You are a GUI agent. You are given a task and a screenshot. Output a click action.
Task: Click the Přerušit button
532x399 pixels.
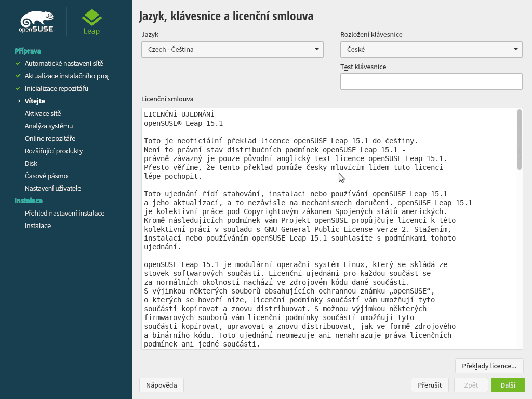[430, 385]
